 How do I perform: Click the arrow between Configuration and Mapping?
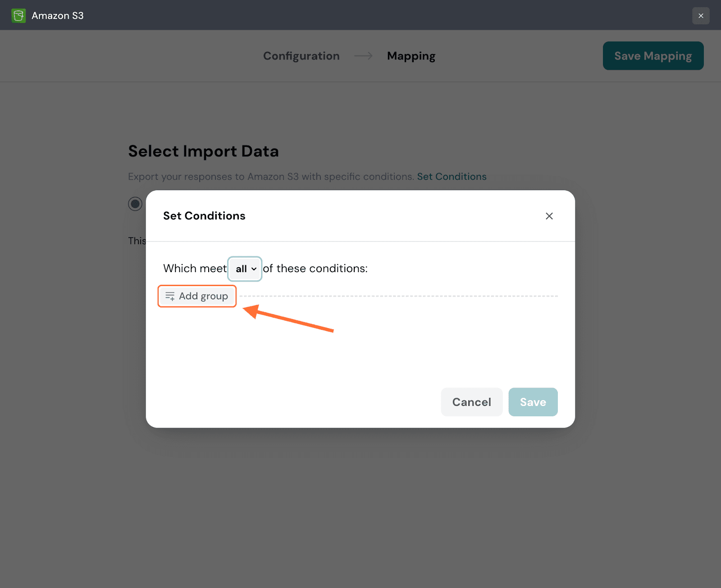(363, 56)
